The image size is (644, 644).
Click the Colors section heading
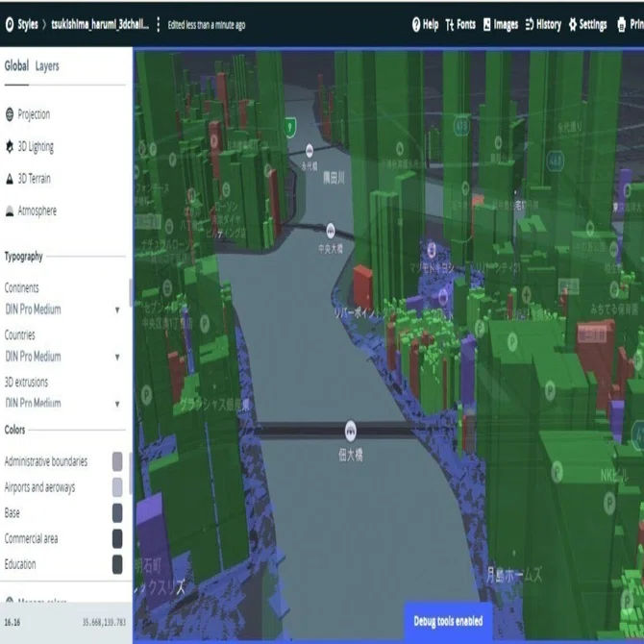(14, 430)
